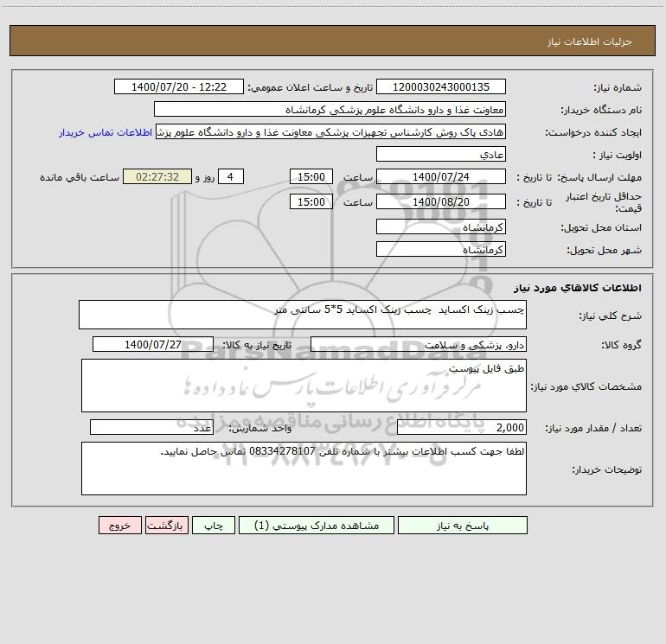Click the 'شرح کلی نیاز:' label
The height and width of the screenshot is (644, 666).
click(x=611, y=316)
